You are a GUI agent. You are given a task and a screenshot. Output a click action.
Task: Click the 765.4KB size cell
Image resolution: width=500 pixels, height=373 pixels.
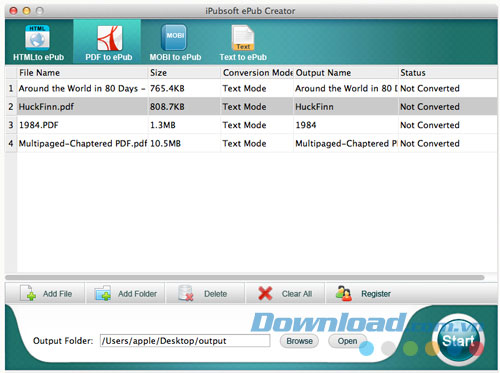click(x=167, y=88)
